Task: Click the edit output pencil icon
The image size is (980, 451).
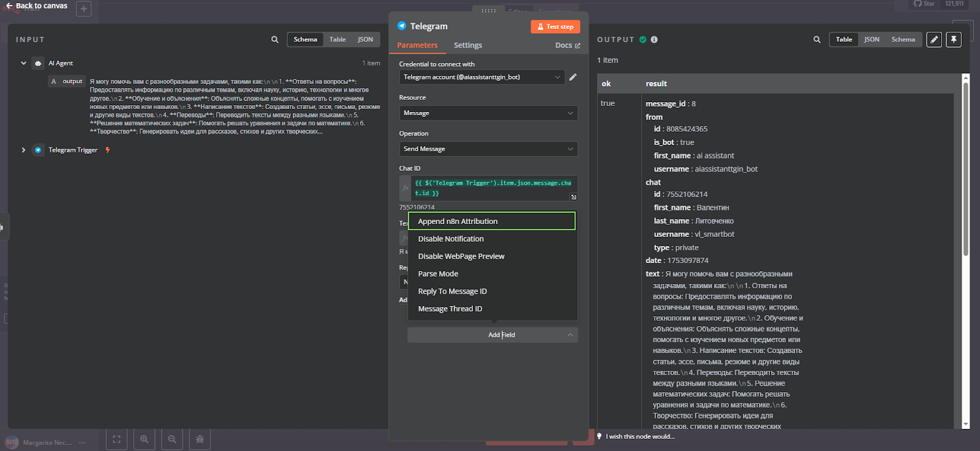Action: click(934, 39)
